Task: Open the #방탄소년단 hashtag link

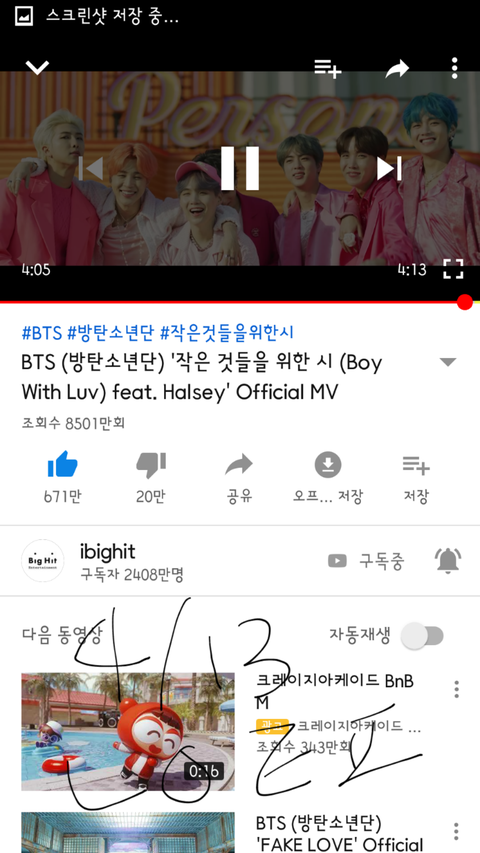Action: (110, 333)
